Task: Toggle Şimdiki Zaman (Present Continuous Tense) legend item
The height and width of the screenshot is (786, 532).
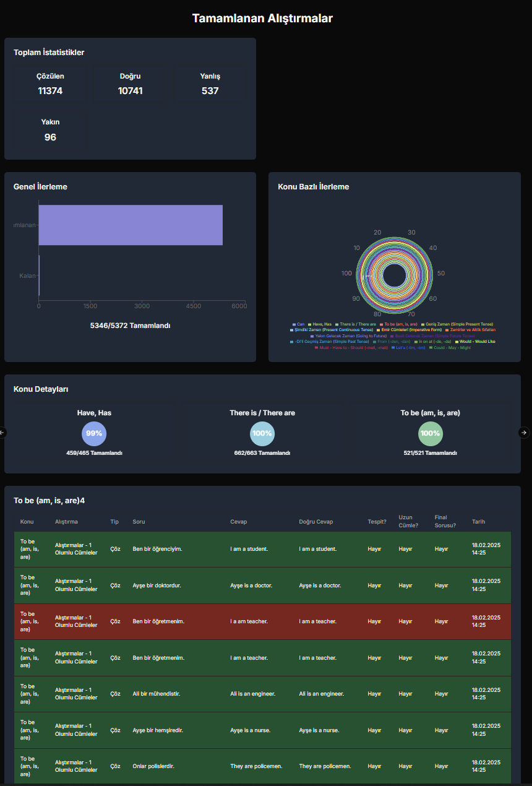Action: 332,330
